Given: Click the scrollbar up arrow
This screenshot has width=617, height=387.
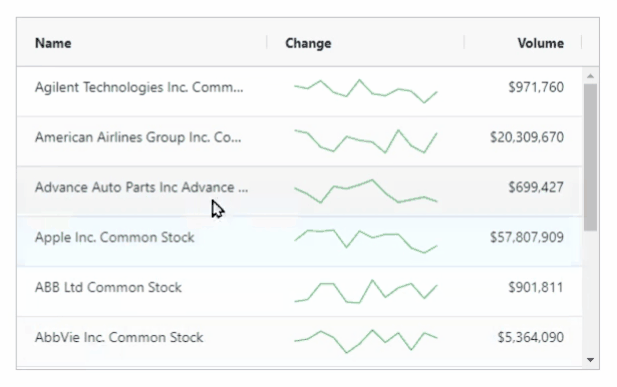Looking at the screenshot, I should click(x=590, y=76).
